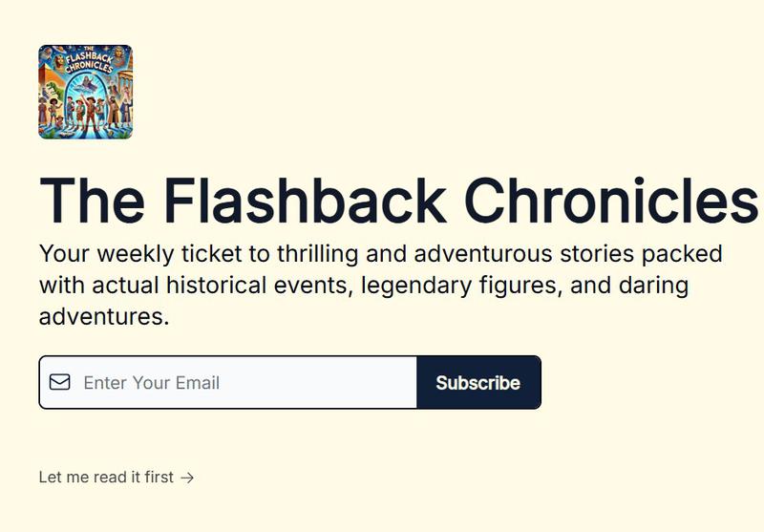Click the word 'adventures.' ending the description
The image size is (764, 532).
coord(104,317)
